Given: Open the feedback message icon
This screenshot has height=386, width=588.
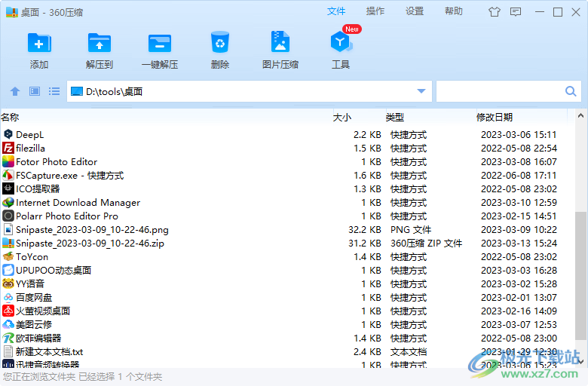Looking at the screenshot, I should (516, 12).
